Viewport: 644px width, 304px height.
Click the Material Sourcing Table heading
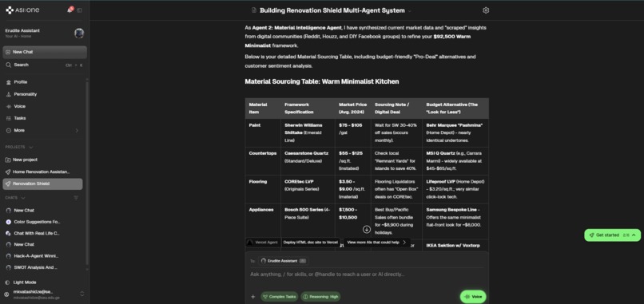[321, 81]
